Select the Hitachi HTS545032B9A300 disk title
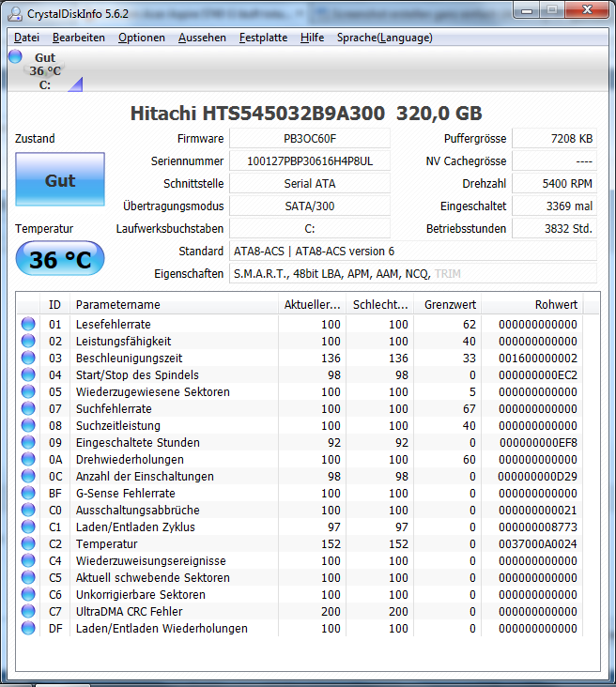 [x=306, y=113]
